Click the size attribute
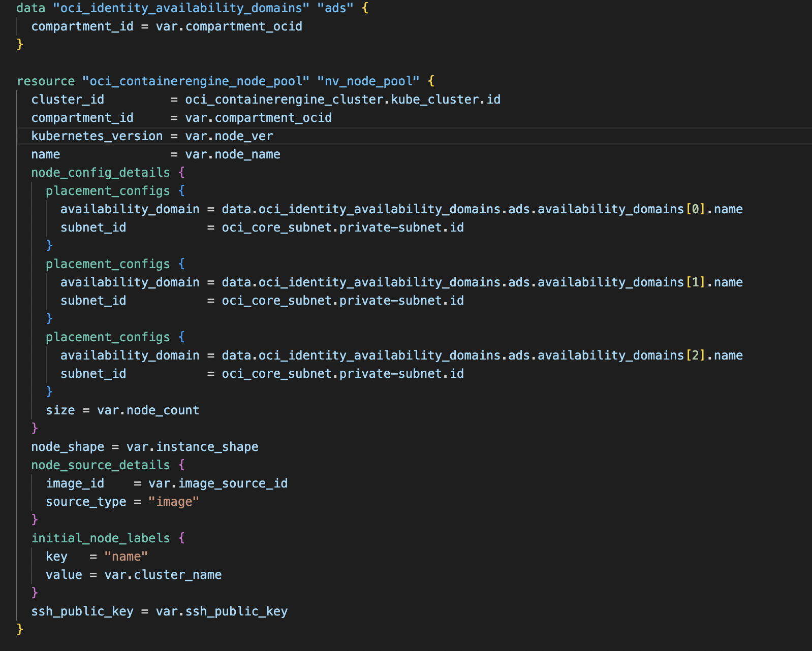The image size is (812, 651). tap(60, 410)
